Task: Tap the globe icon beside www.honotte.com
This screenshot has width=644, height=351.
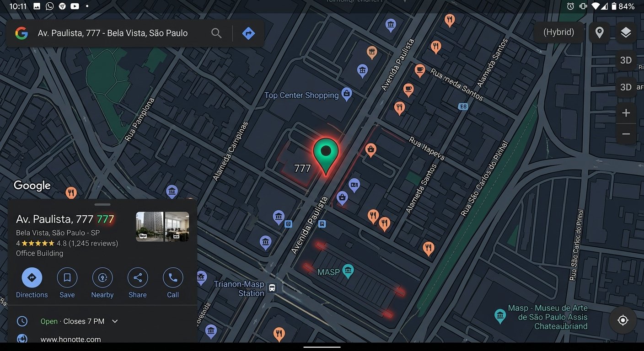Action: pos(22,339)
